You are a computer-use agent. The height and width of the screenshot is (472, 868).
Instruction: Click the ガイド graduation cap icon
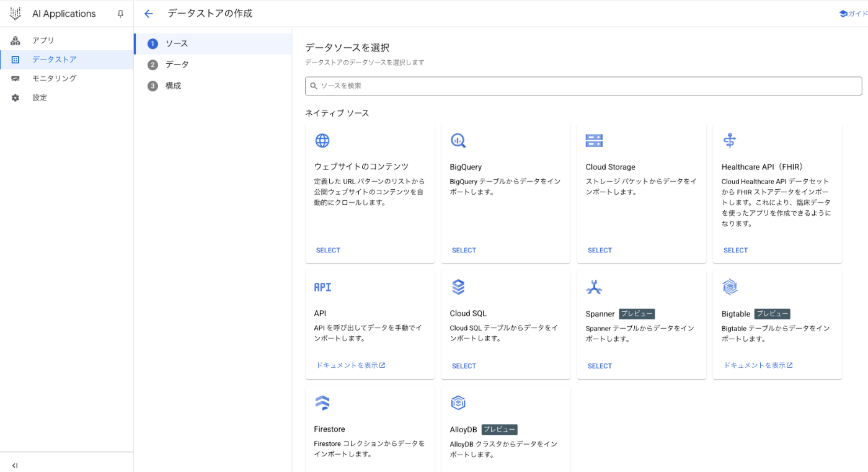pyautogui.click(x=843, y=14)
